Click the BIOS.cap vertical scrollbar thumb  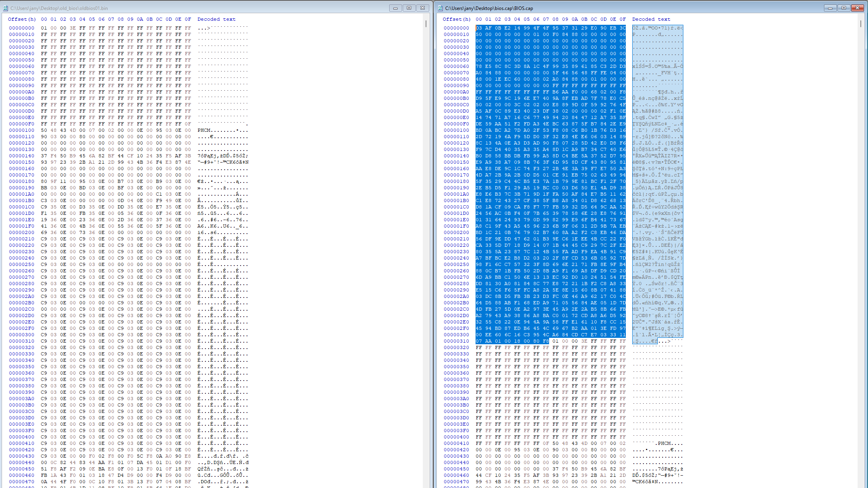pyautogui.click(x=861, y=24)
